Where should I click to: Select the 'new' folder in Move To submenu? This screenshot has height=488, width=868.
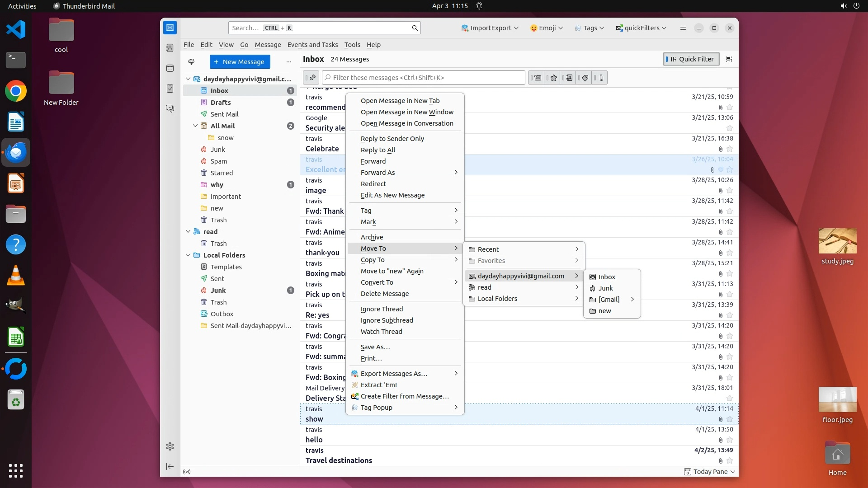tap(604, 311)
